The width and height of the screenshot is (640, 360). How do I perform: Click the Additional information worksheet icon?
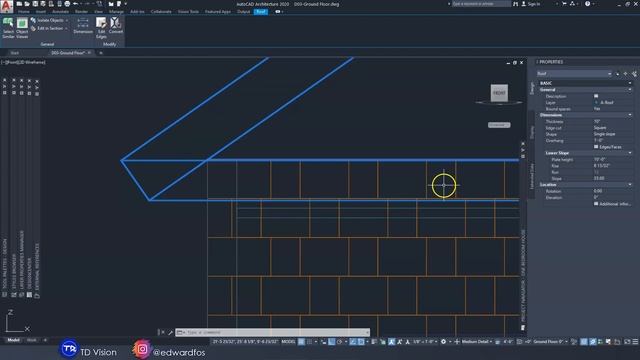(x=596, y=204)
